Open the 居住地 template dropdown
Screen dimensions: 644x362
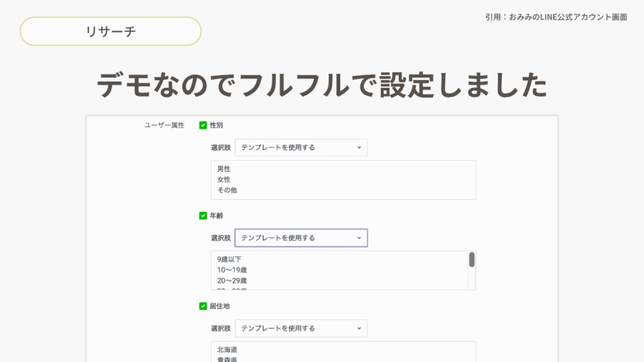coord(301,328)
